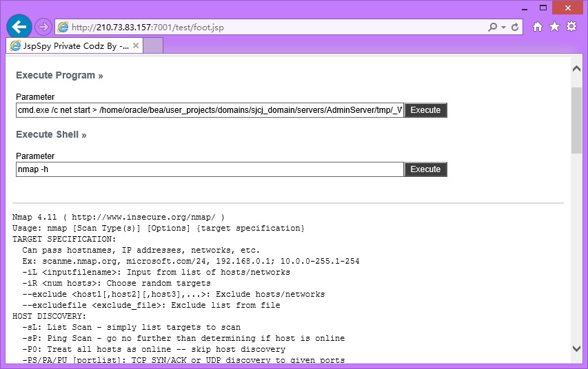Click the scrollbar down arrow
The height and width of the screenshot is (369, 588).
[x=576, y=348]
